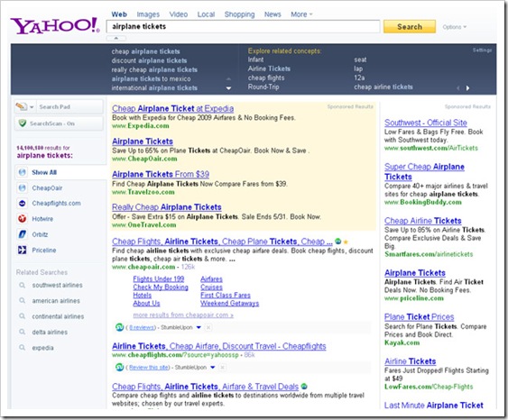Click the yellow star on cheapoair result
The image size is (508, 420).
click(x=346, y=242)
